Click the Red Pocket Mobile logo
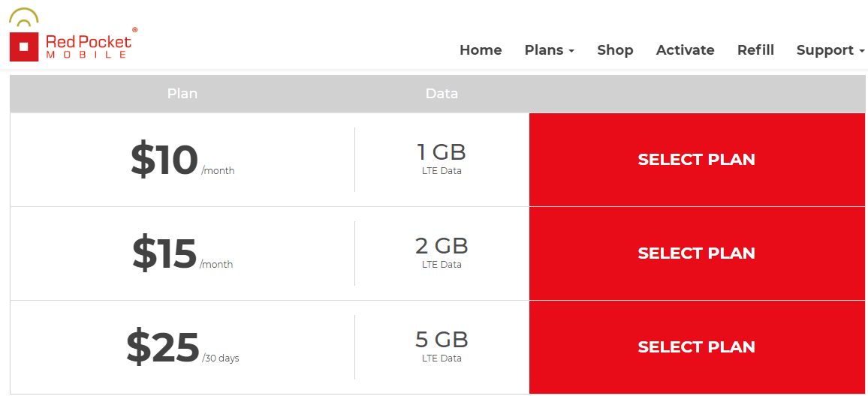Viewport: 868px width, 396px height. click(x=73, y=34)
